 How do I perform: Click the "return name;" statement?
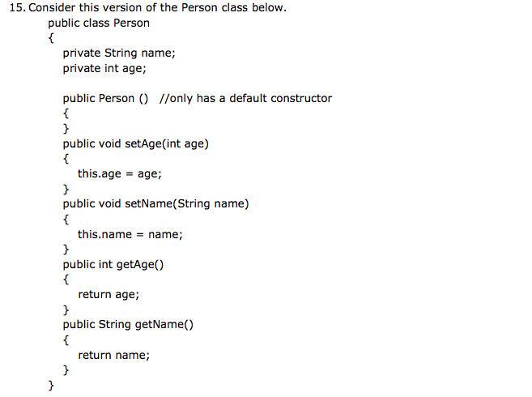(114, 355)
